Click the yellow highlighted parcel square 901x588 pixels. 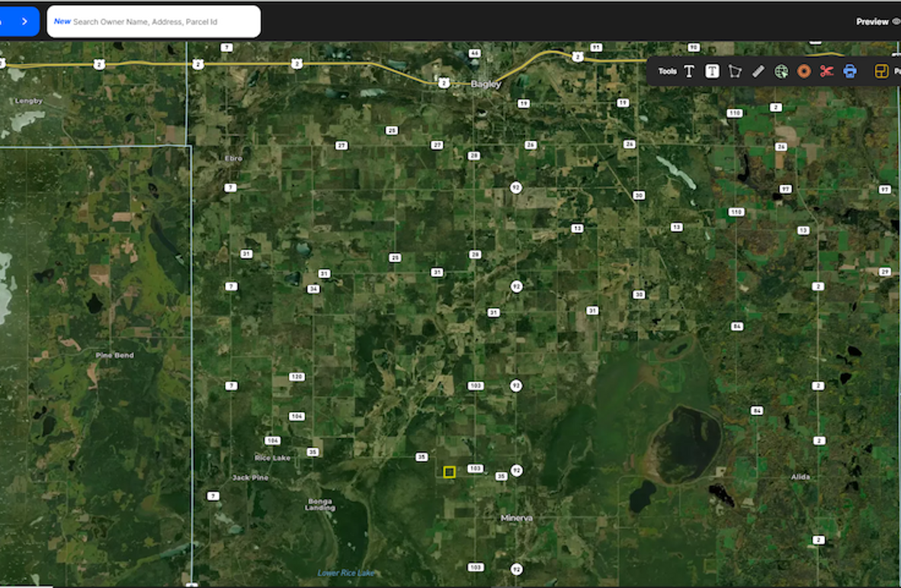tap(450, 472)
